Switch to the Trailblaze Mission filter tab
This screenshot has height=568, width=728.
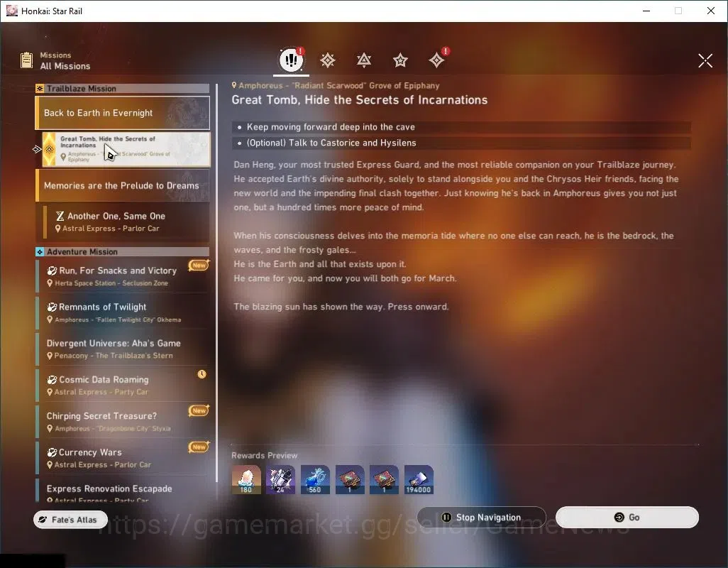[x=328, y=60]
